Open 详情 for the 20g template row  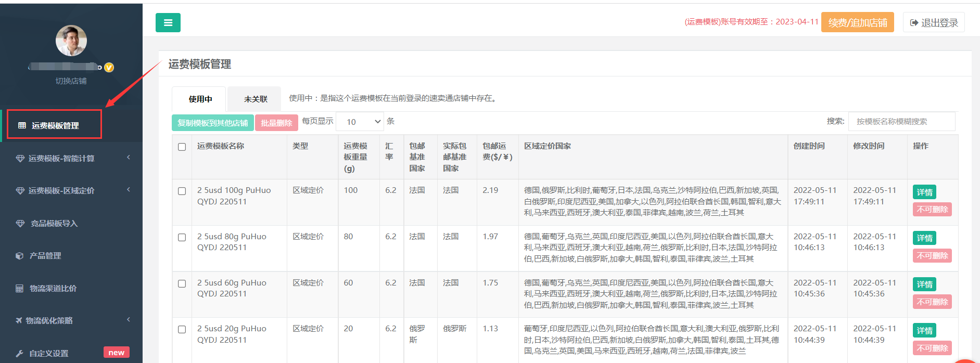click(x=924, y=331)
